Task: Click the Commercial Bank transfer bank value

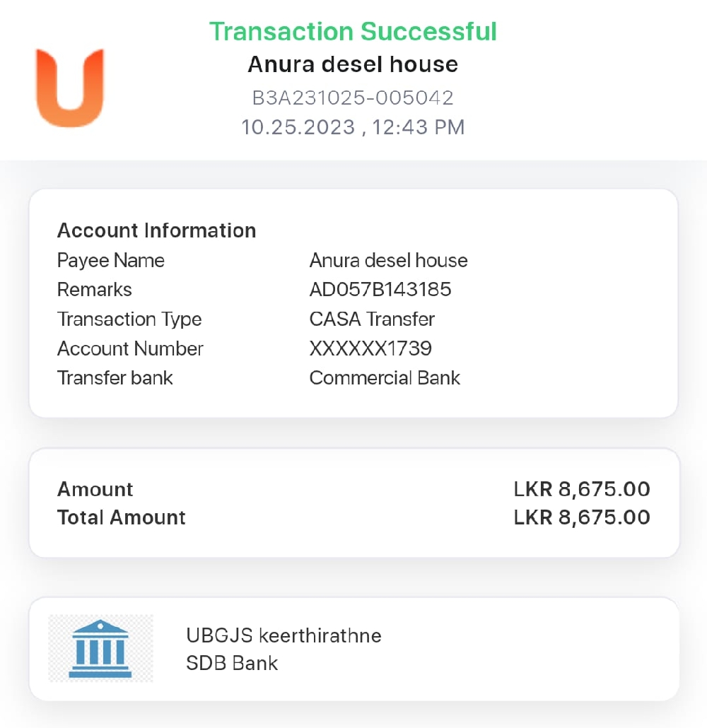Action: (385, 378)
